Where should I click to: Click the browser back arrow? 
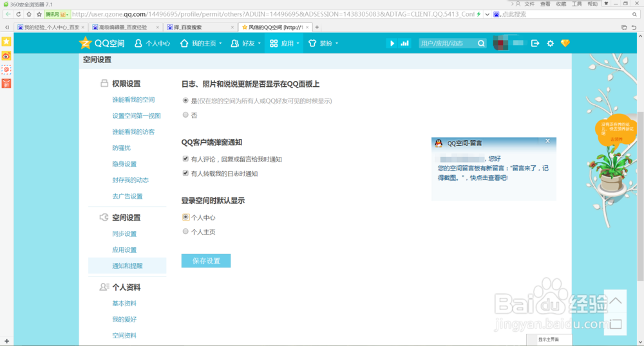tap(8, 14)
